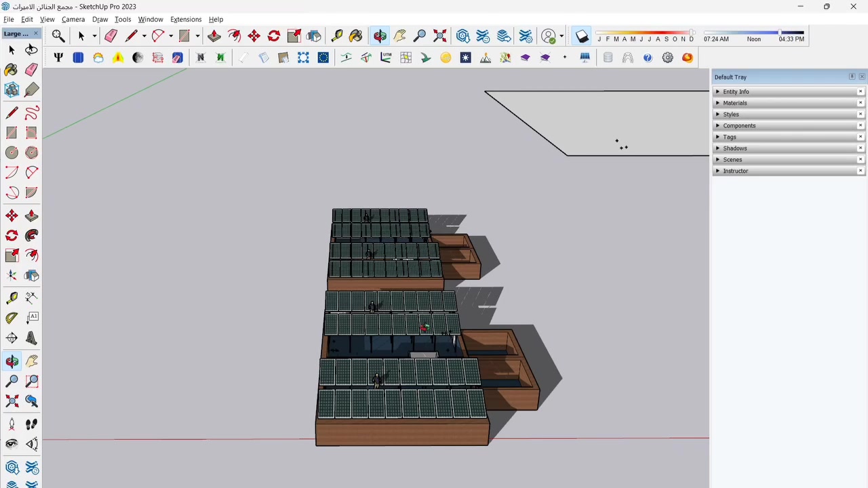The height and width of the screenshot is (488, 868).
Task: Expand the Materials panel
Action: click(734, 103)
